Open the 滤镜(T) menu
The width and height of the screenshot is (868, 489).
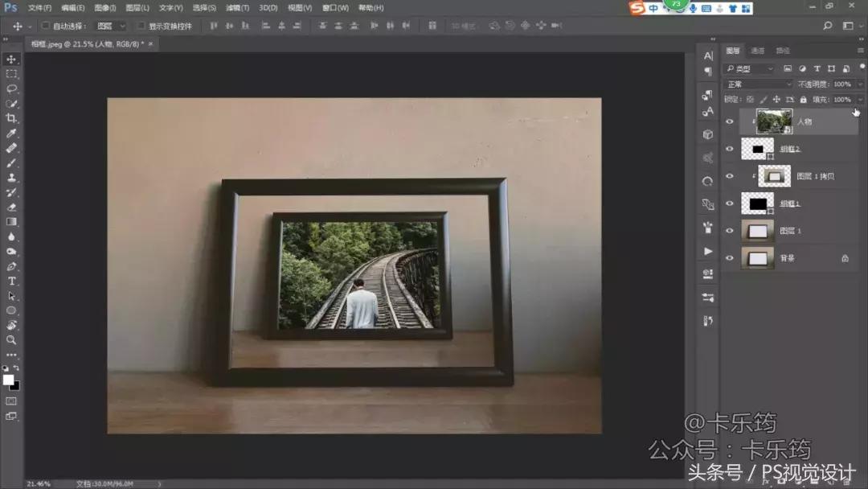[237, 8]
